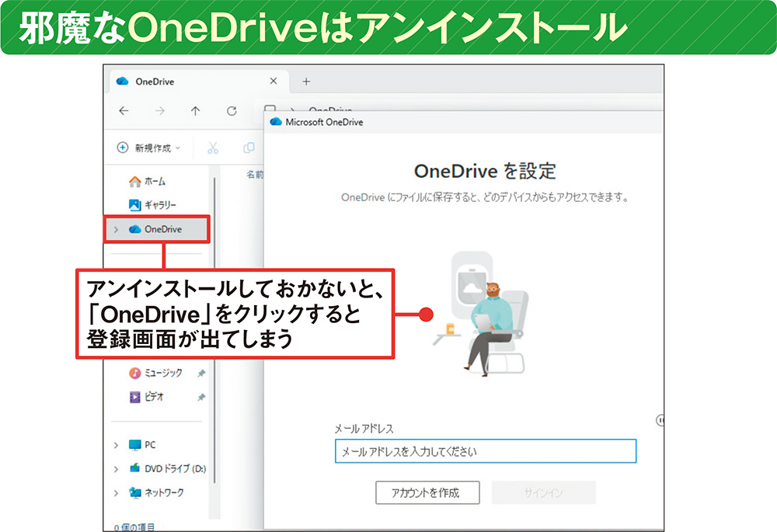Screen dimensions: 777x532
Task: Close the OneDrive explorer tab
Action: tap(273, 81)
